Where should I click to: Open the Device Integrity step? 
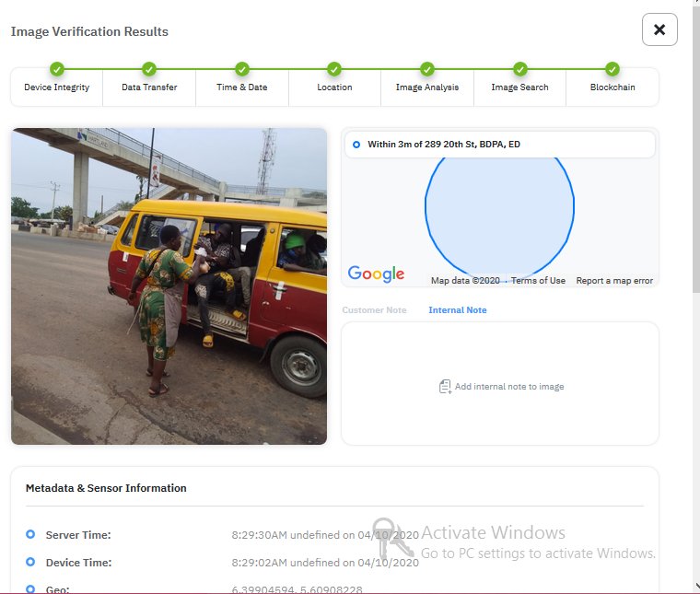coord(57,87)
